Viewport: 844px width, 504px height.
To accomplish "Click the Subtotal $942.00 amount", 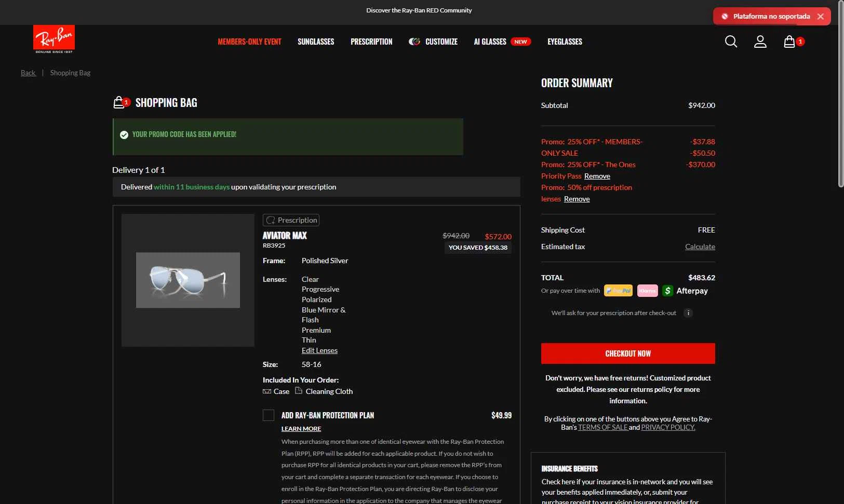I will click(702, 105).
